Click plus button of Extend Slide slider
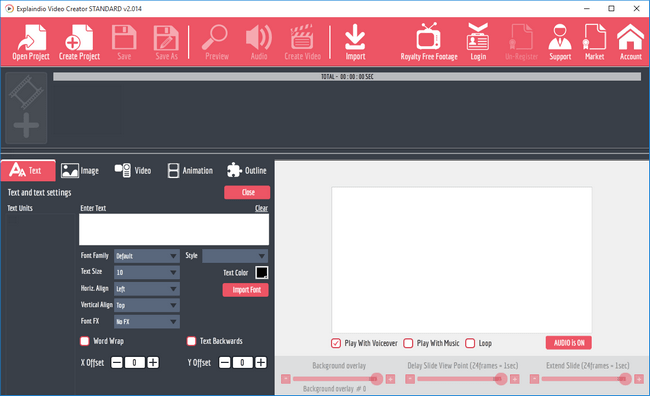 [x=639, y=379]
